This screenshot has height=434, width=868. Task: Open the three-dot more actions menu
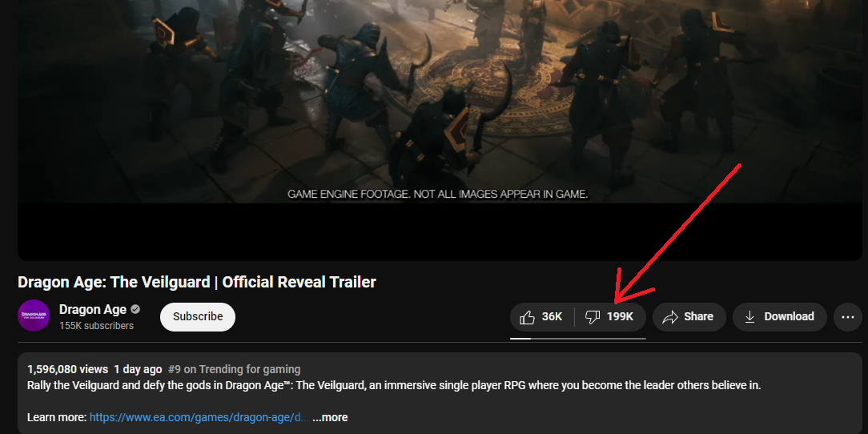(x=847, y=316)
